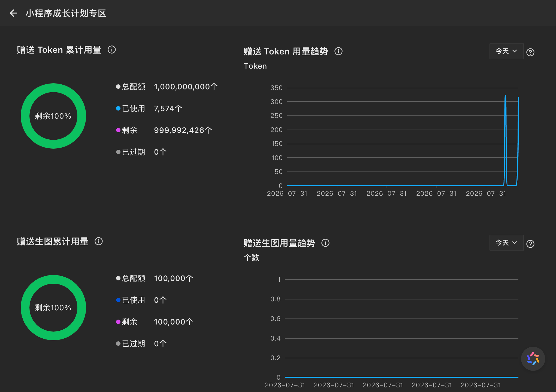Screen dimensions: 556x392
Task: Click blue 已使用 legend dot in Token section
Action: tap(118, 108)
